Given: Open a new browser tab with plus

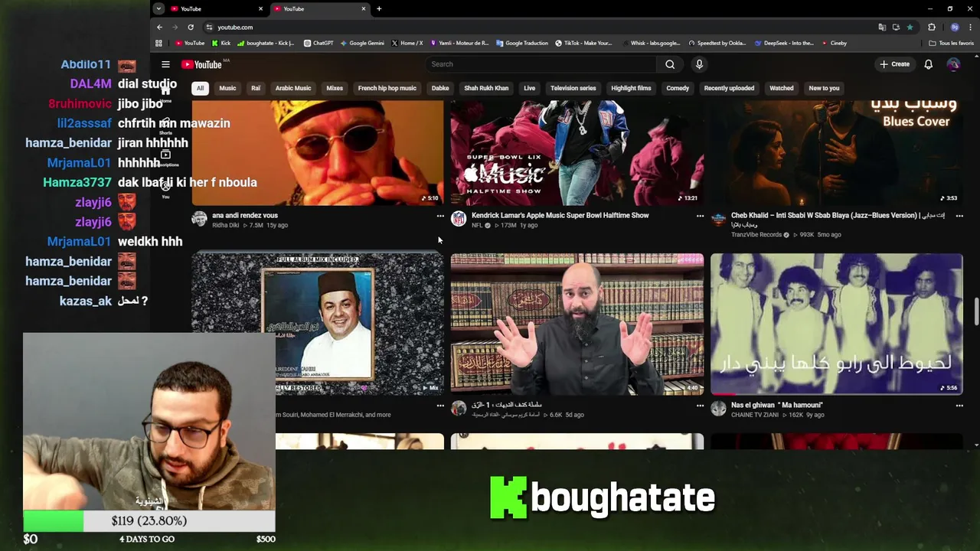Looking at the screenshot, I should [379, 8].
